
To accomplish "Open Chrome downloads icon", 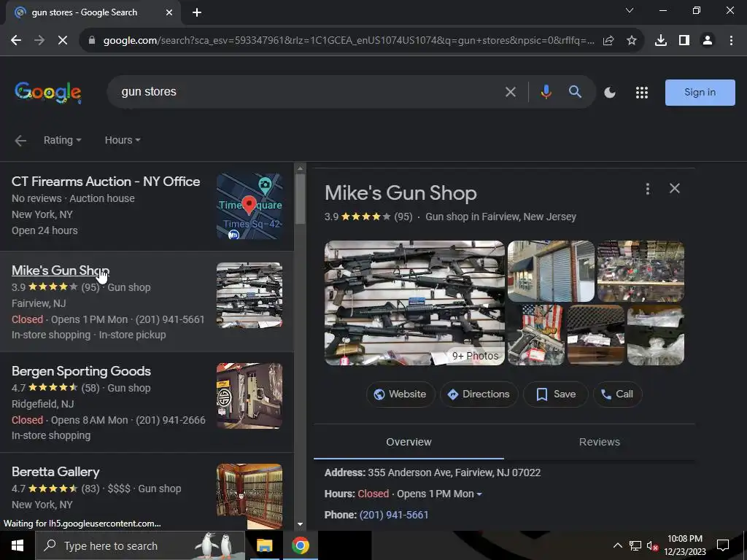I will coord(661,41).
